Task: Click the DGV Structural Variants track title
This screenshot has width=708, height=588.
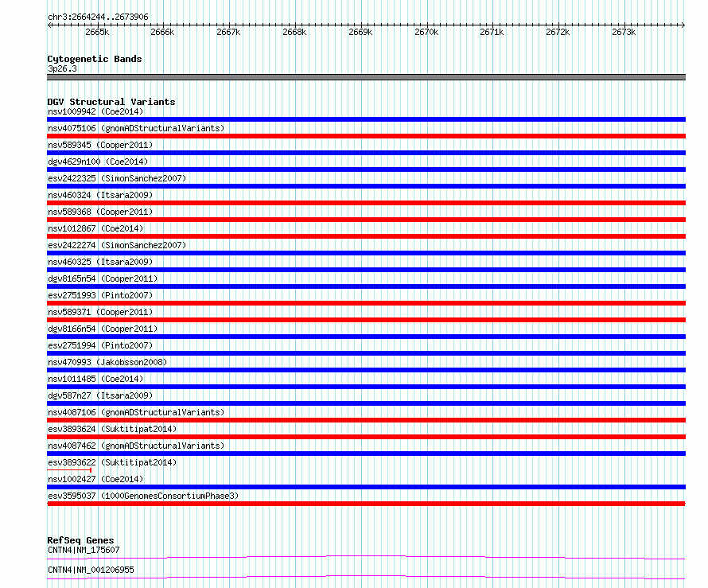Action: (111, 102)
